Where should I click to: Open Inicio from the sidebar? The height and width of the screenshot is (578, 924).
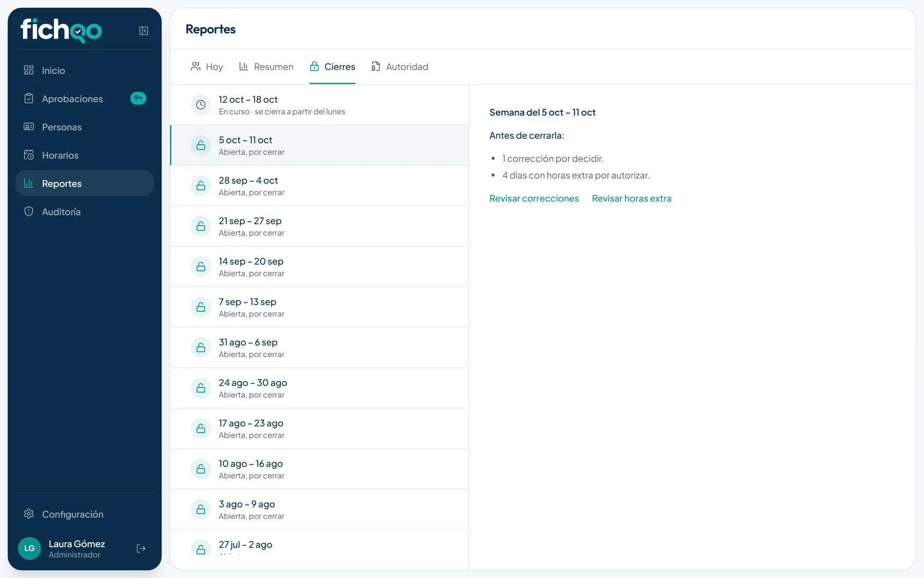(x=85, y=70)
